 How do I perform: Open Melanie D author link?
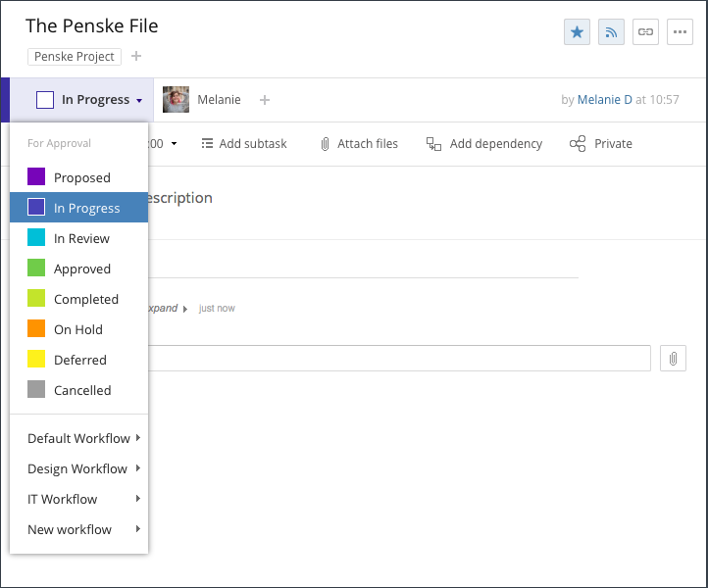point(605,99)
